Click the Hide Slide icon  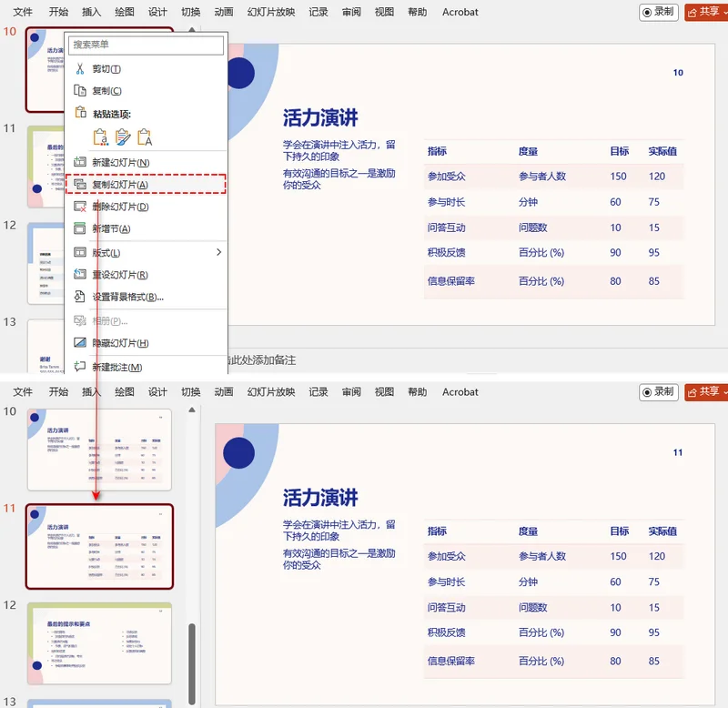[x=80, y=343]
